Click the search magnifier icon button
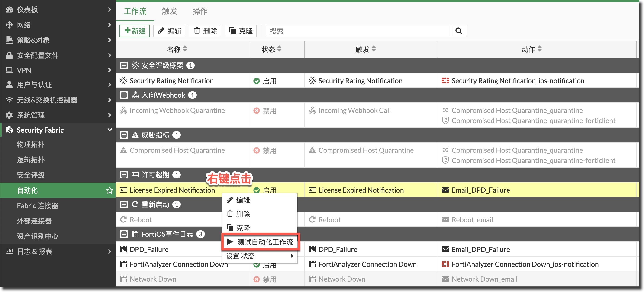644x292 pixels. (458, 31)
